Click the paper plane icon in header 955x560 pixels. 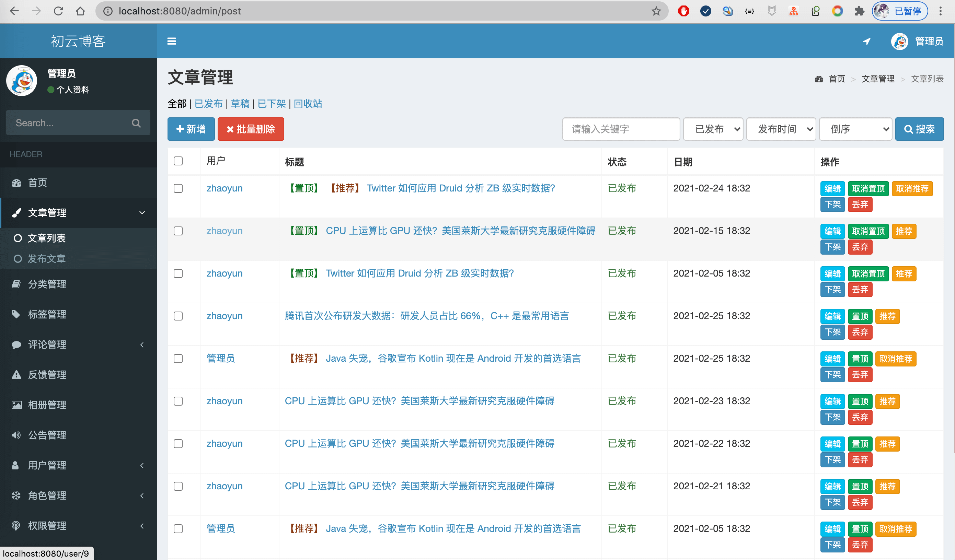(866, 41)
